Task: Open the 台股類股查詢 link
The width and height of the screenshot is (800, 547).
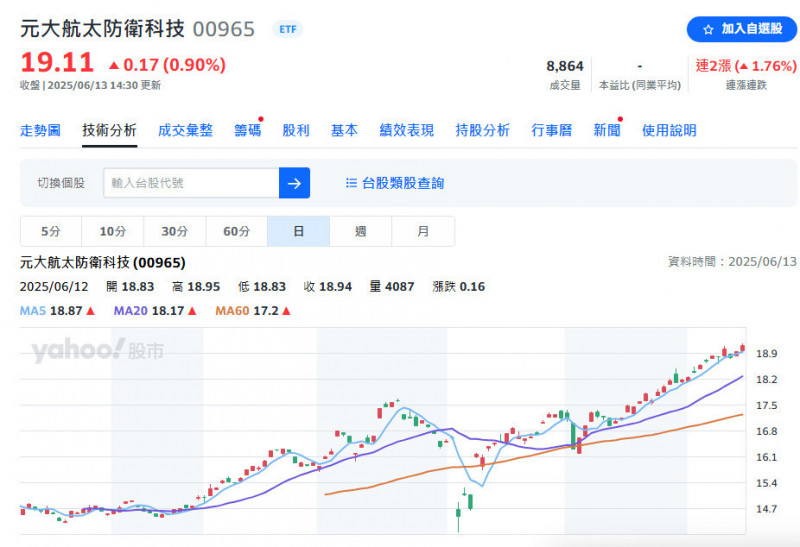Action: pos(403,183)
